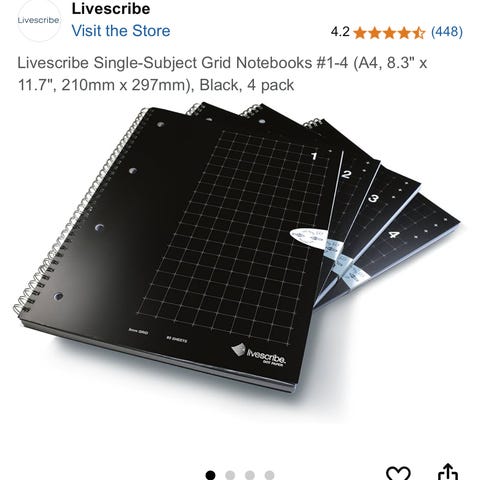
Task: Tap the heart icon to add to wishlist
Action: coord(398,473)
